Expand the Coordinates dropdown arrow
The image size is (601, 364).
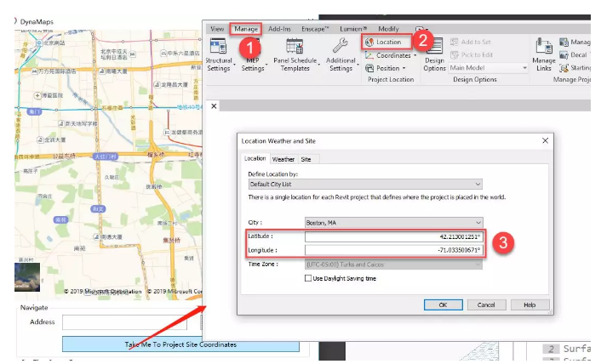(x=415, y=55)
